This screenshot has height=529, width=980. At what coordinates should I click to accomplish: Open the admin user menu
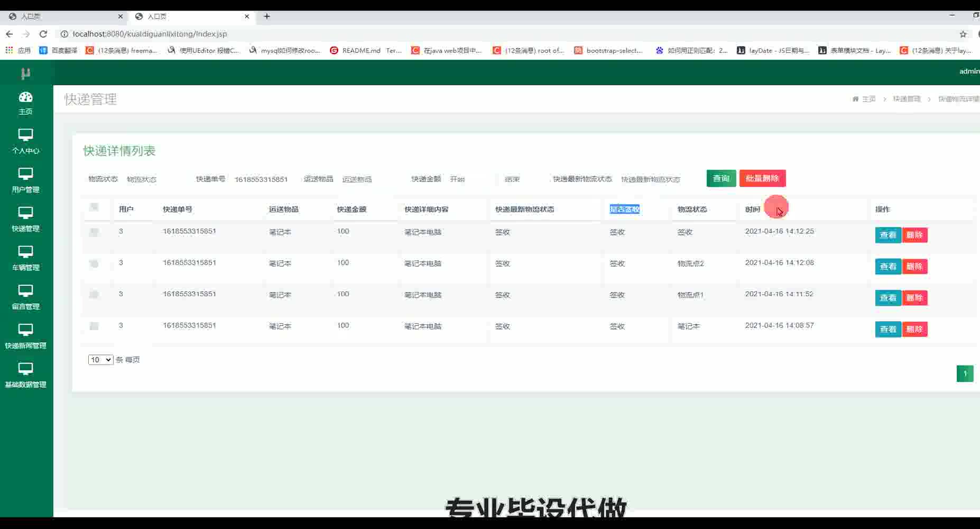969,71
